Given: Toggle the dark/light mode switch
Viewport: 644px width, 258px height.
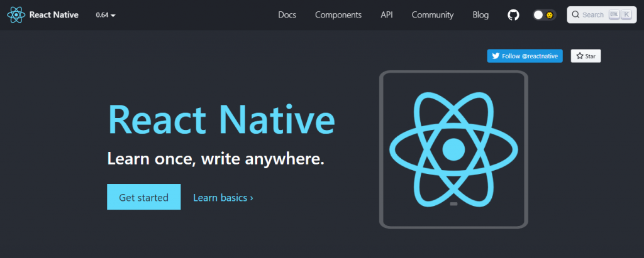Looking at the screenshot, I should point(545,15).
